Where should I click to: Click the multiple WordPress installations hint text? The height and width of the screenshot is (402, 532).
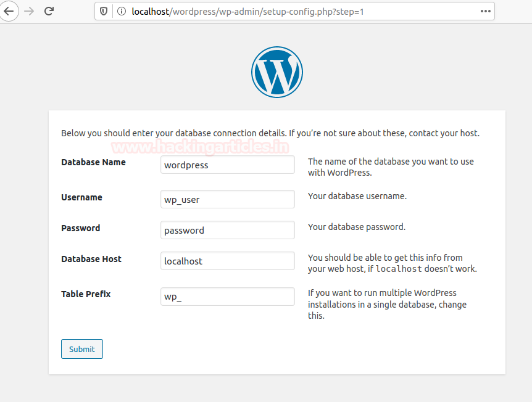coord(387,304)
